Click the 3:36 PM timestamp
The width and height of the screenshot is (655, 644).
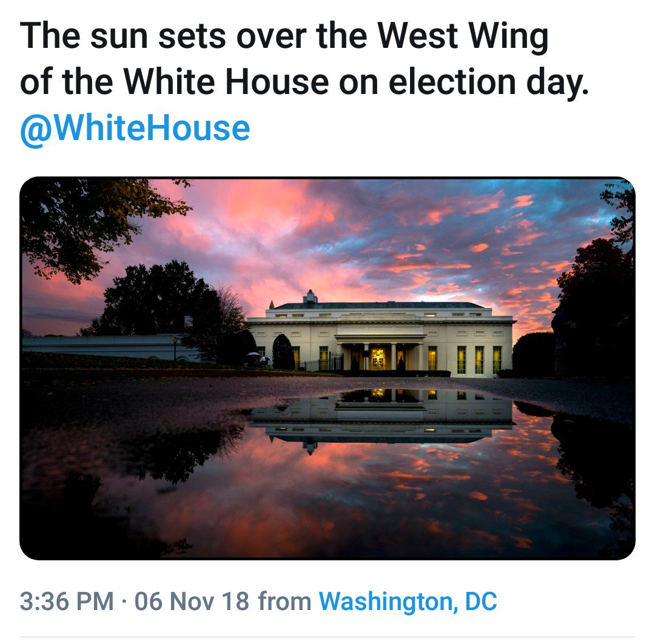[x=67, y=601]
